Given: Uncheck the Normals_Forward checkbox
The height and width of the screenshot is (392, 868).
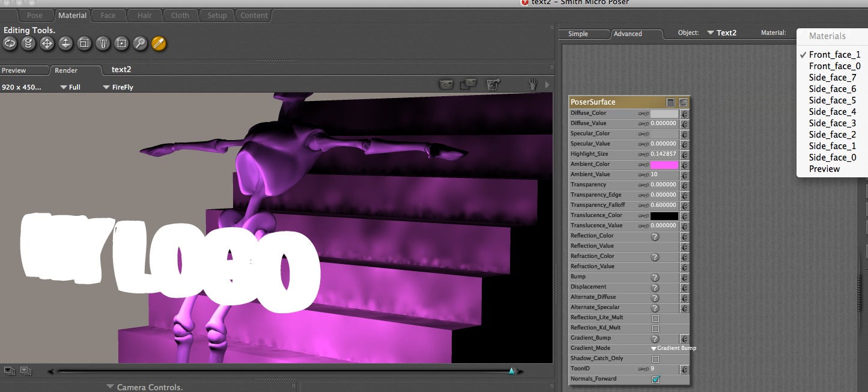Looking at the screenshot, I should pos(655,379).
